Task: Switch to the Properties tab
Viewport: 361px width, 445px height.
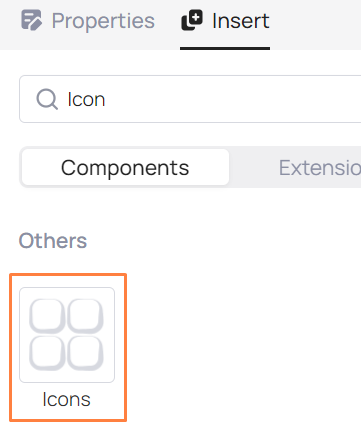Action: point(88,21)
